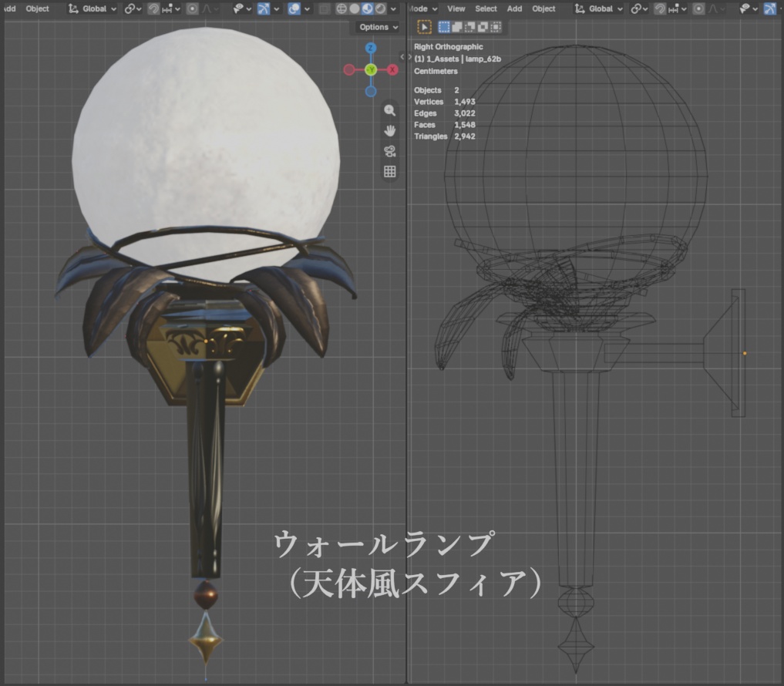Open snapping options dropdown in right viewport
Viewport: 784px width, 686px height.
coord(678,8)
